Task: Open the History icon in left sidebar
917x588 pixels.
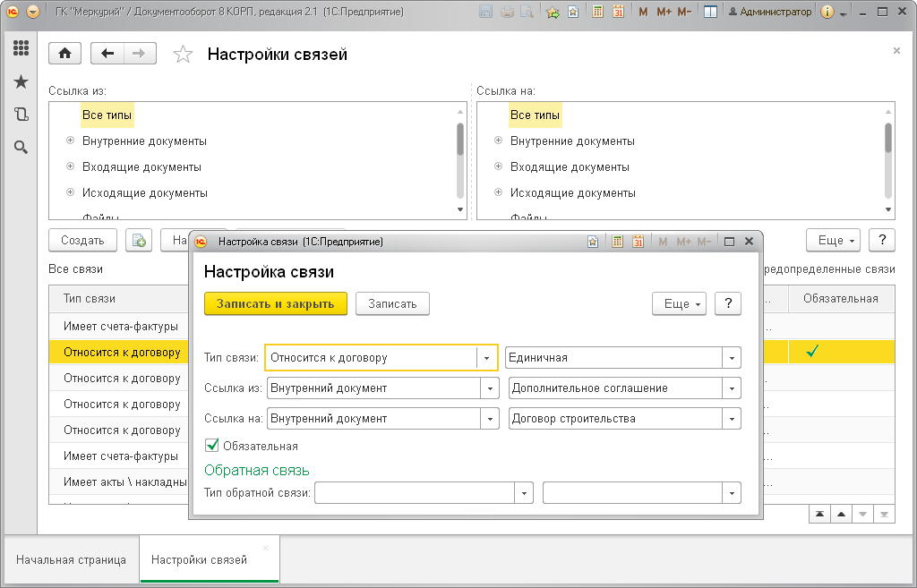Action: pos(21,115)
